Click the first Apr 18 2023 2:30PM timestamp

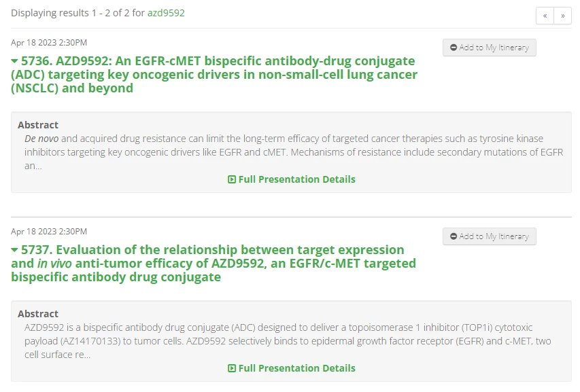(x=49, y=43)
